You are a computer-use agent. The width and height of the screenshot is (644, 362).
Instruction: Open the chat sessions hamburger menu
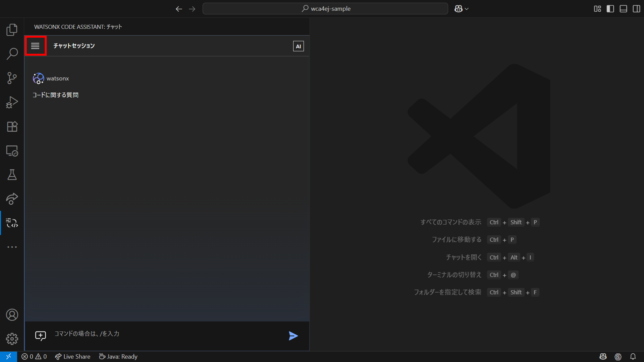point(35,46)
